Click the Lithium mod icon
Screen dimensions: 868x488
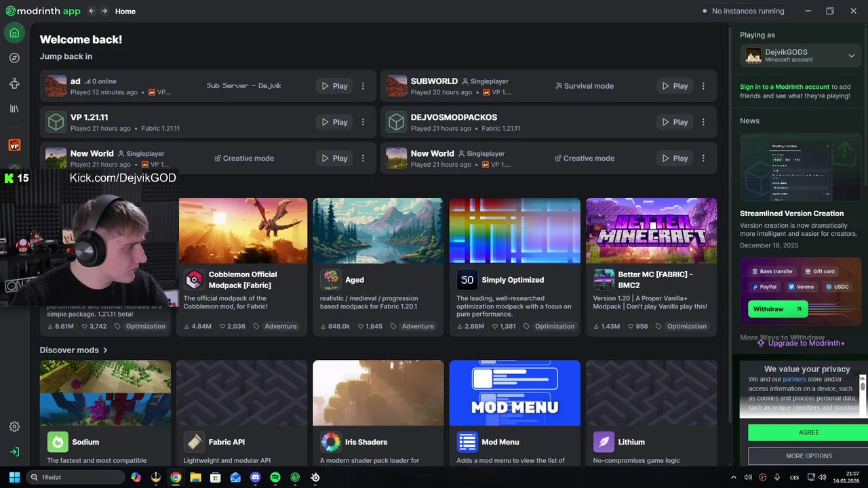604,442
